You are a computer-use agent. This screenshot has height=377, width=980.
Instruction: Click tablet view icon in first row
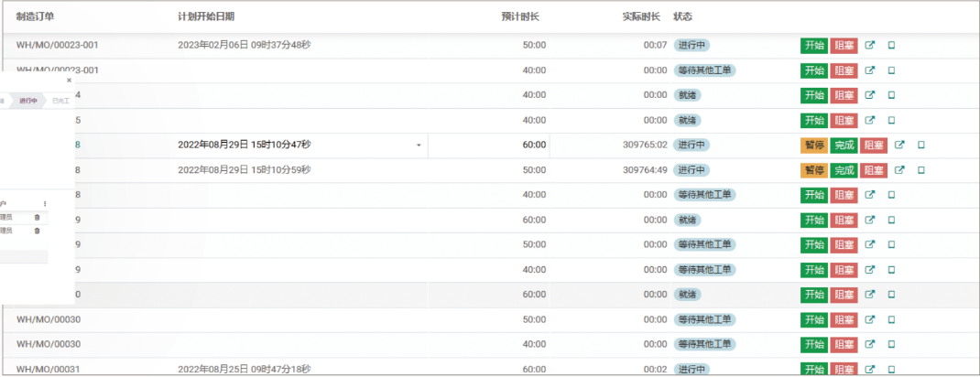click(x=891, y=45)
